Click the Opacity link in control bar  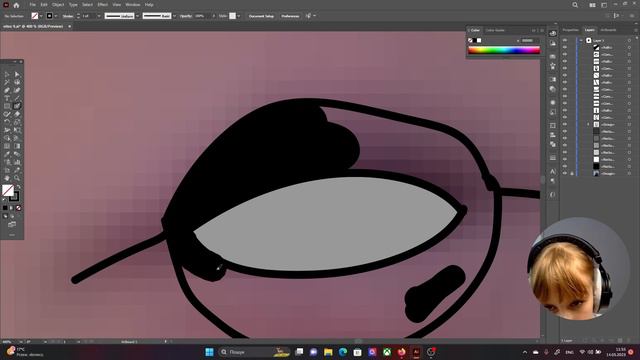point(186,16)
